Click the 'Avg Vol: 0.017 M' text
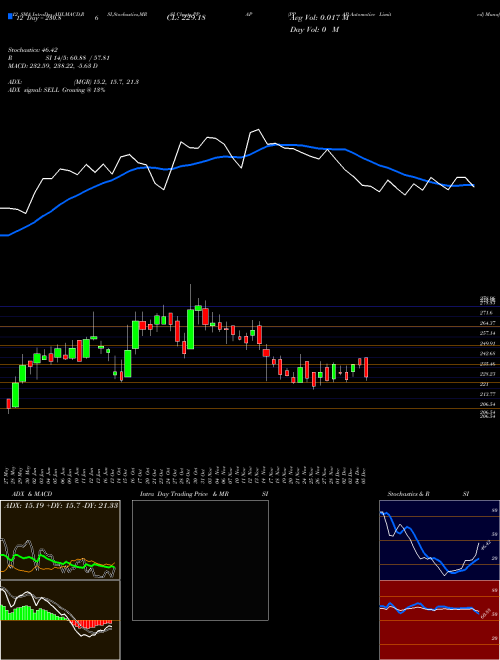Screen dimensions: 500x660 (319, 18)
